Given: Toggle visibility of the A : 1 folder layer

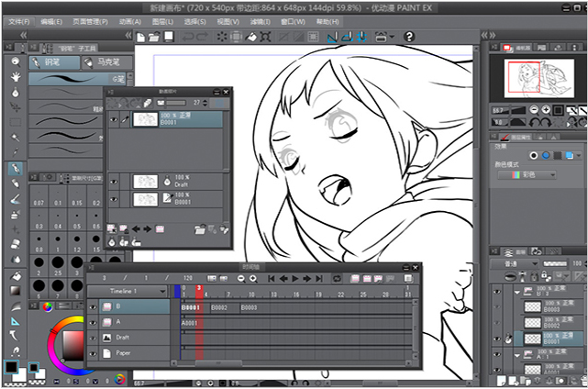Looking at the screenshot, I should (497, 354).
